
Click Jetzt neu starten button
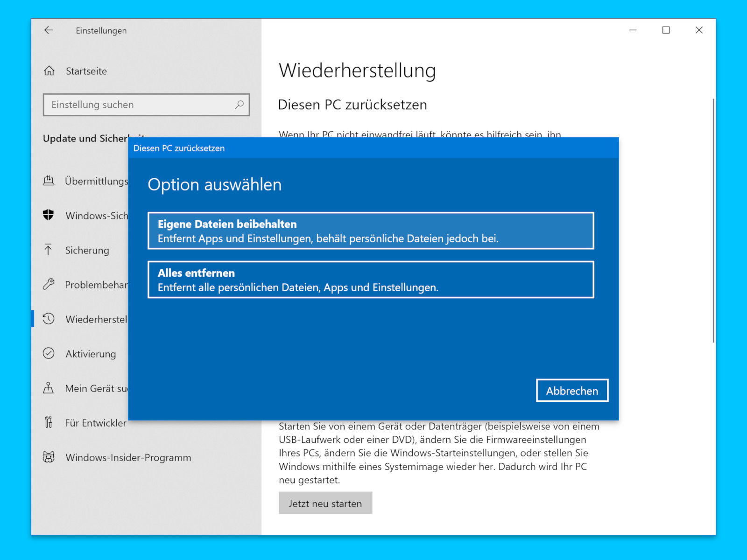[x=325, y=503]
